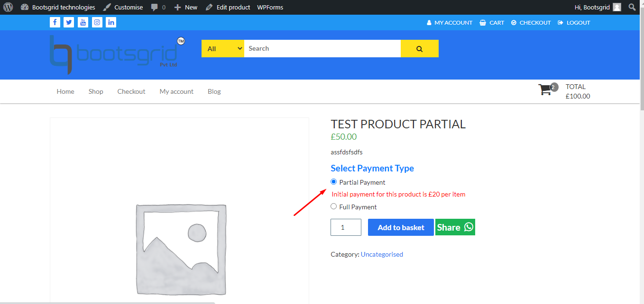This screenshot has height=304, width=644.
Task: Visit the Instagram social profile
Action: tap(97, 22)
